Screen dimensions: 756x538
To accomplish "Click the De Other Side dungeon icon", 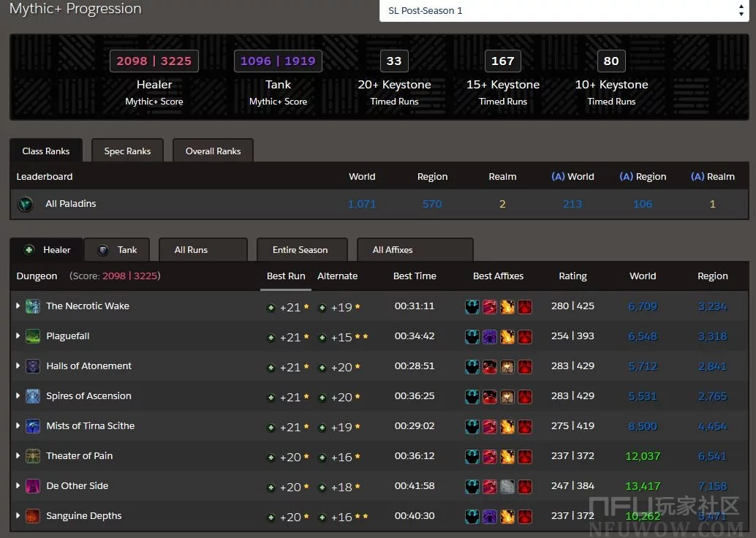I will point(33,486).
